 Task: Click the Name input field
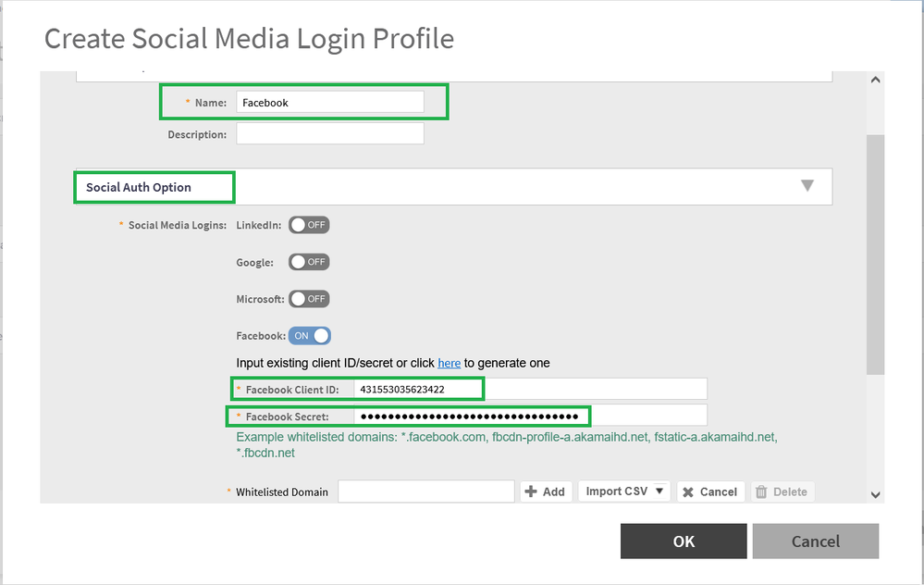[329, 103]
